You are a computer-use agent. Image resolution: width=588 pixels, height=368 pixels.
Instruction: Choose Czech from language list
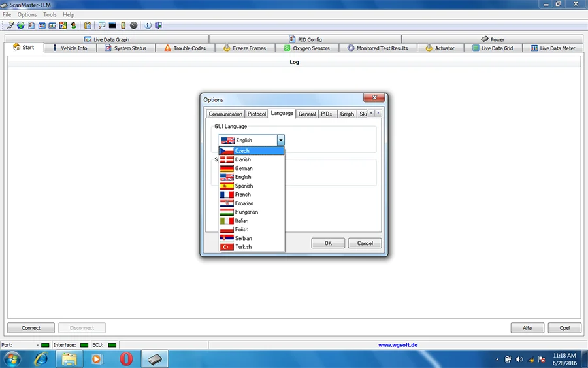click(x=252, y=151)
